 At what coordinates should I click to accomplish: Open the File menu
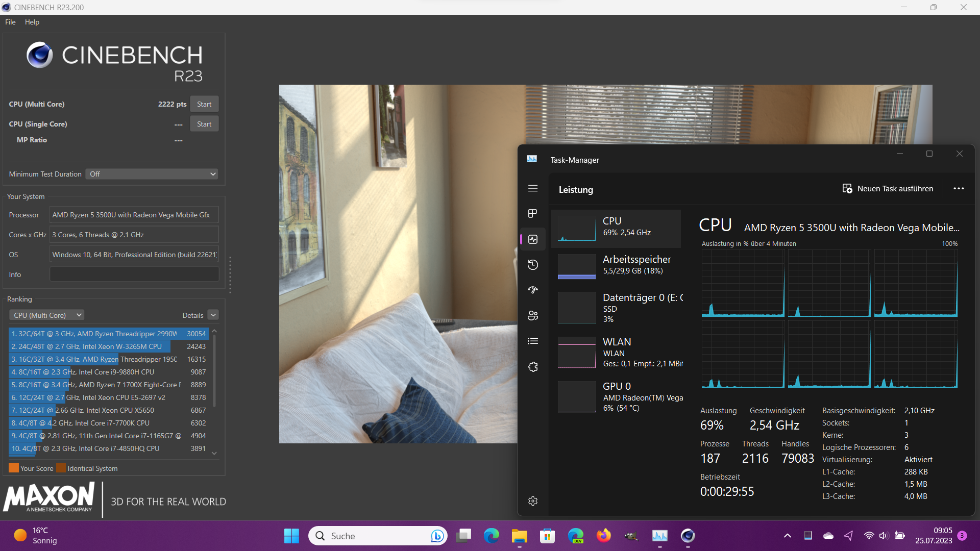click(x=10, y=22)
